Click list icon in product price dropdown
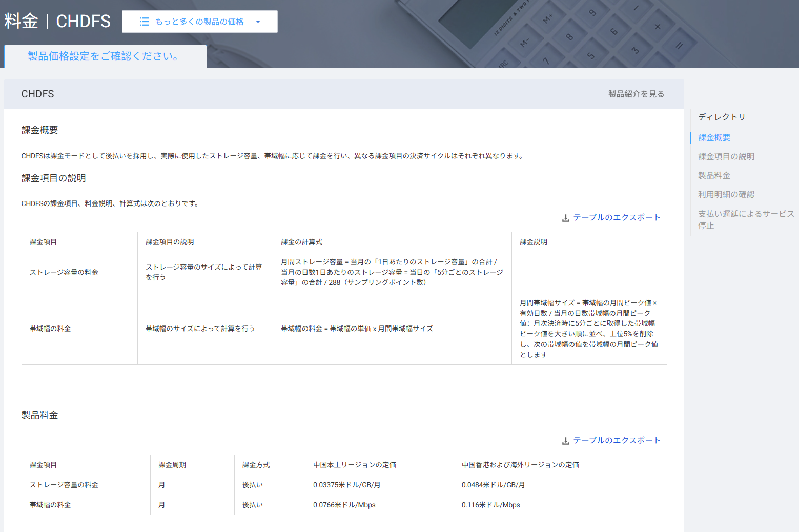 coord(145,22)
